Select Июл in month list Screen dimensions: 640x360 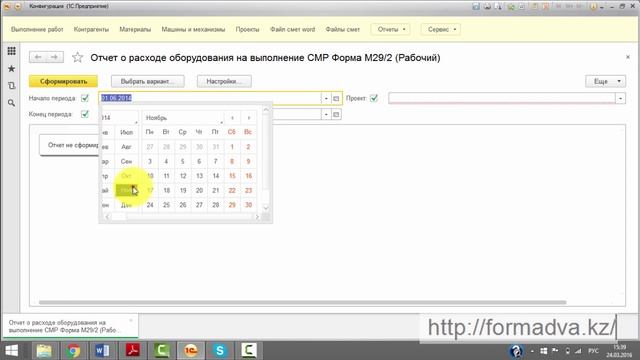point(127,132)
